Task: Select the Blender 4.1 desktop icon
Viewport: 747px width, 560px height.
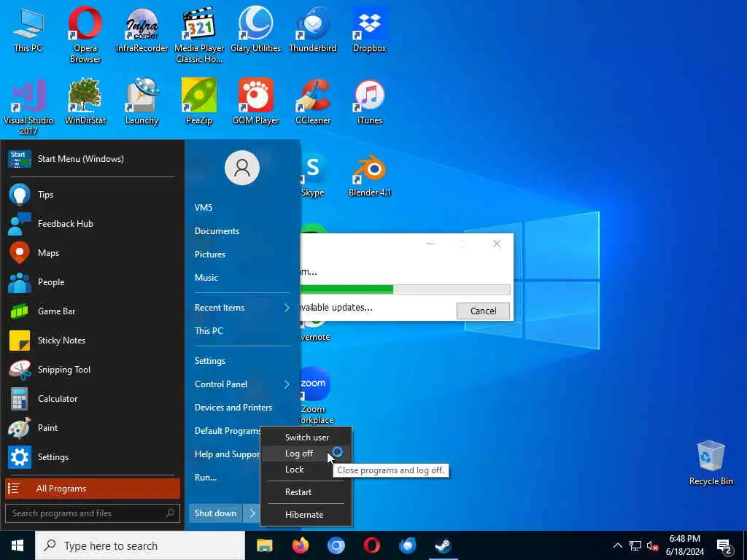Action: click(370, 175)
